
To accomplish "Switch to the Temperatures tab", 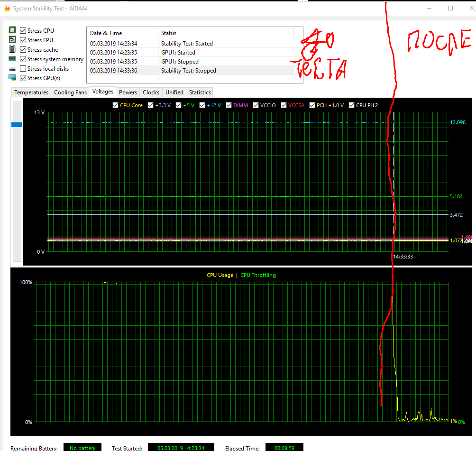I will tap(31, 92).
